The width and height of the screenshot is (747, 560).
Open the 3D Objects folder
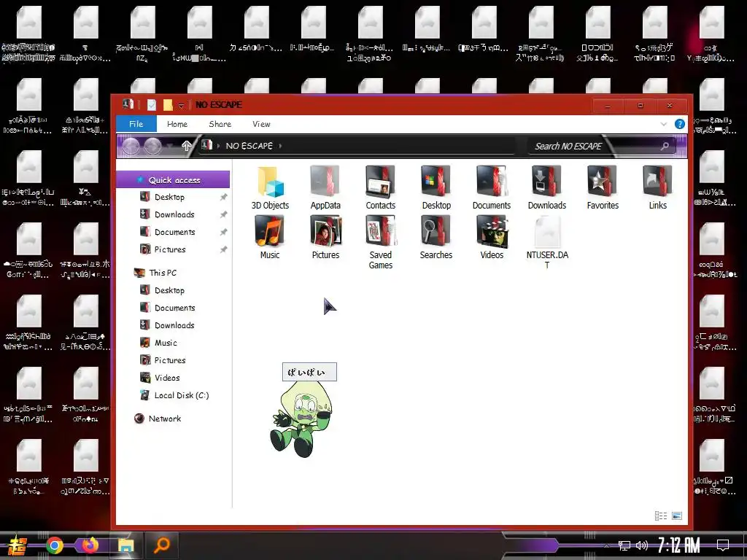[x=270, y=188]
